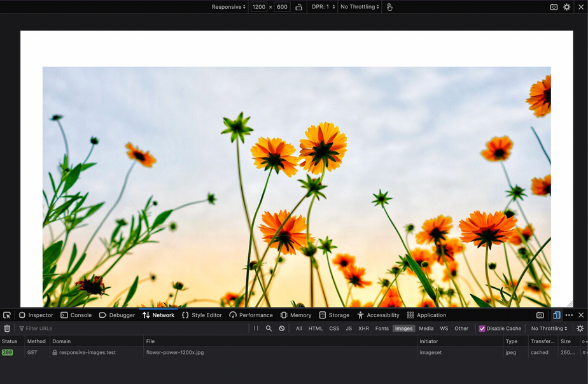Turn off the Images request filter
588x384 pixels.
[403, 328]
